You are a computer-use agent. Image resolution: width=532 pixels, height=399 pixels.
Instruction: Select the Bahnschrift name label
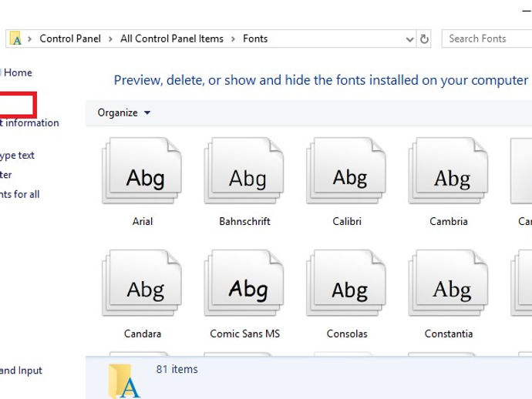244,221
